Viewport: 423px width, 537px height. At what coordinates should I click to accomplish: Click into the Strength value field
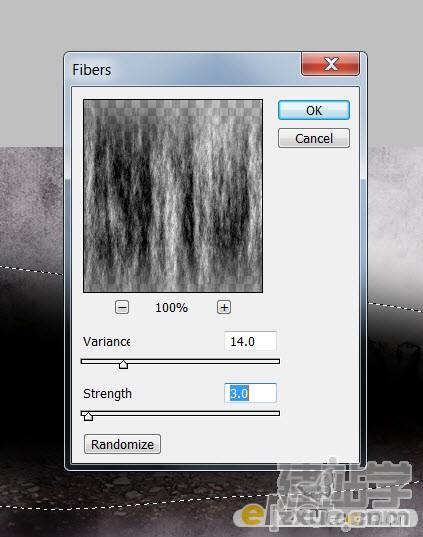tap(250, 393)
